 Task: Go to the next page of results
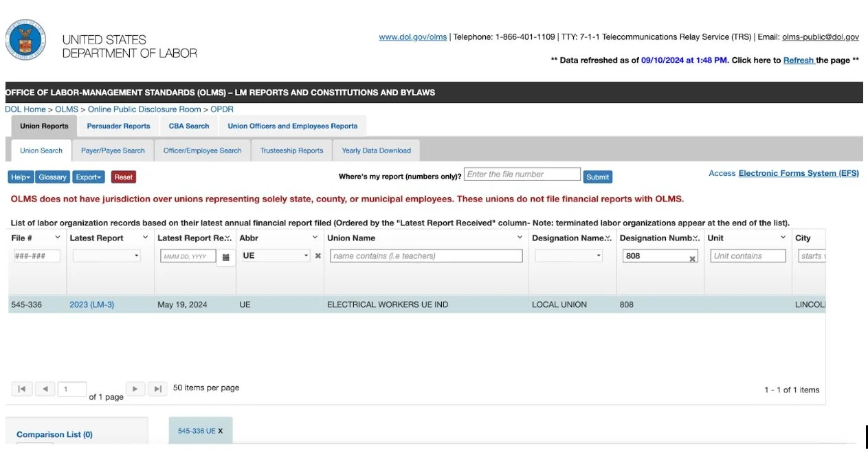coord(135,389)
